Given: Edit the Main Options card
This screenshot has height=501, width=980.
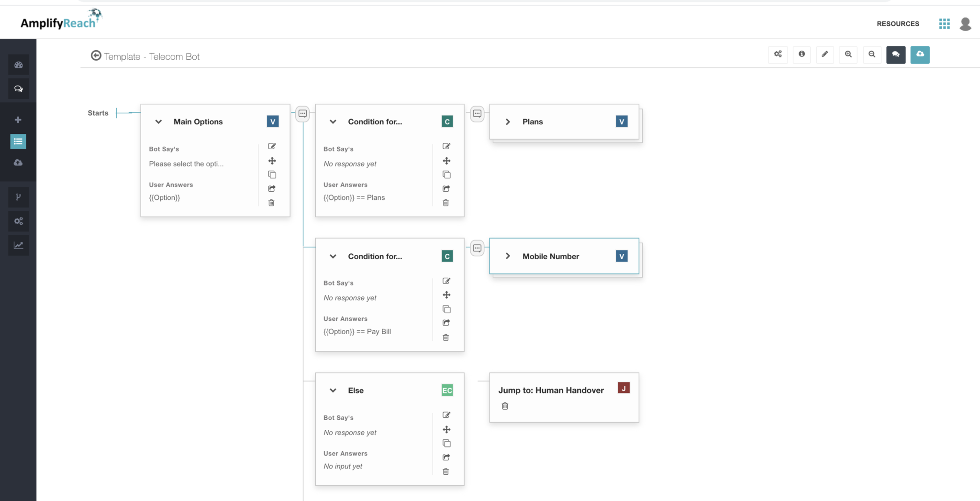Looking at the screenshot, I should click(272, 146).
